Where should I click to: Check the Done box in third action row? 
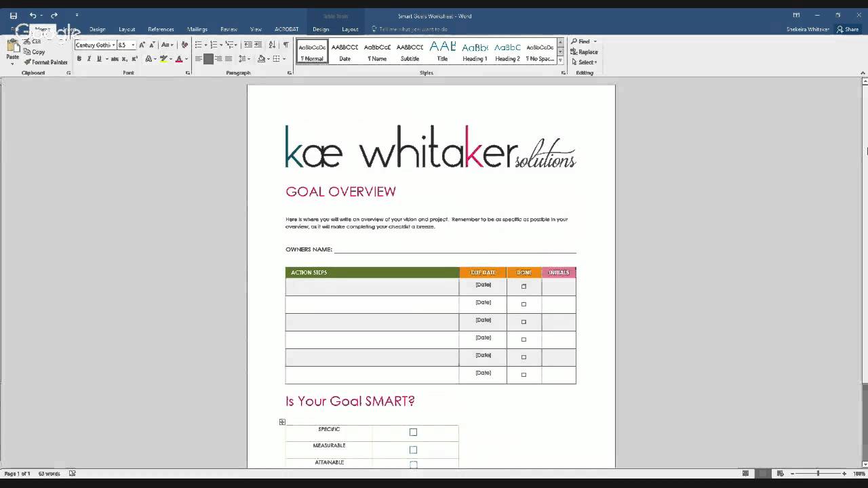(524, 321)
